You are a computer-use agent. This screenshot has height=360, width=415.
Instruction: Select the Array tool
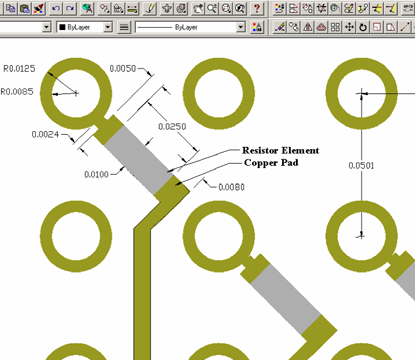[x=335, y=27]
